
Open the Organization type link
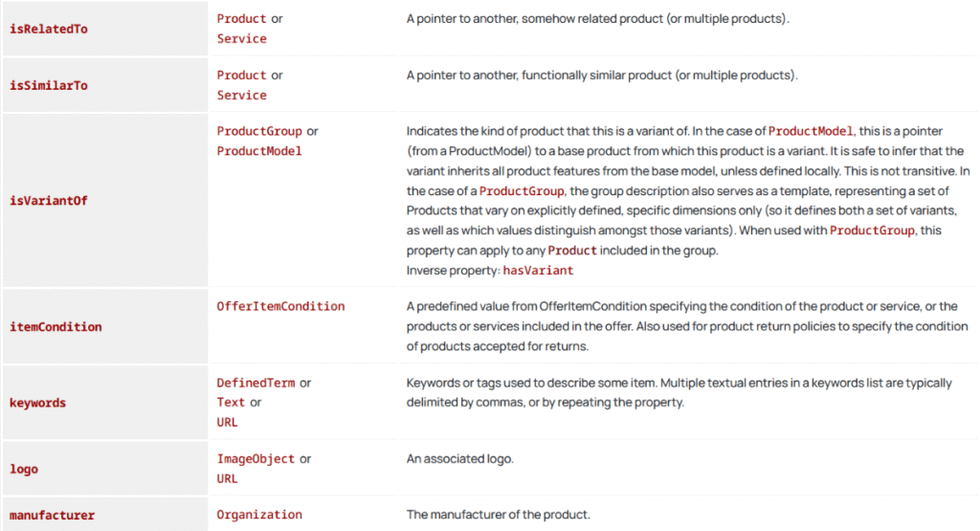click(x=259, y=515)
